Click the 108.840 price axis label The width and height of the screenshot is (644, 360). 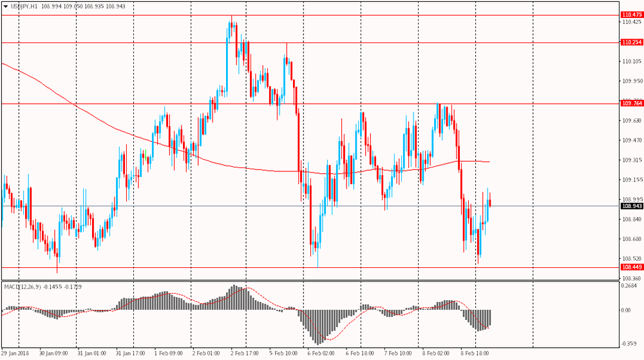(632, 219)
